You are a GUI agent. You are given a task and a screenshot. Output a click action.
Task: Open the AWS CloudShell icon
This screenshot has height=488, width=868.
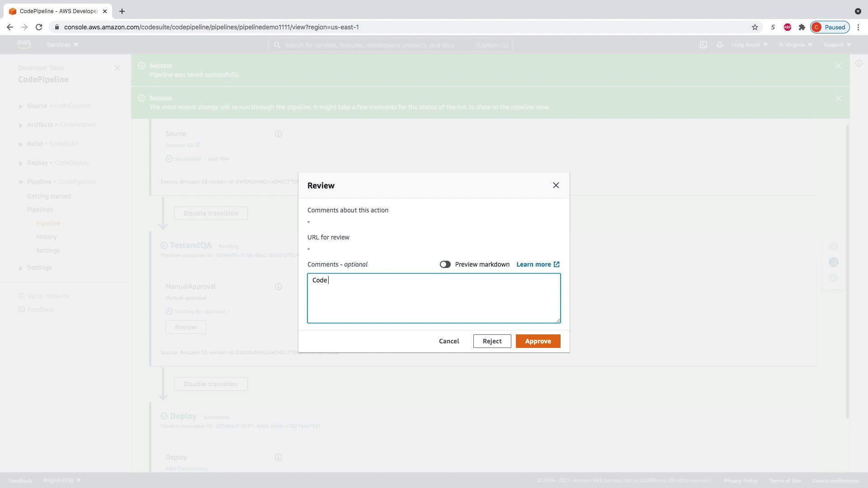[703, 45]
